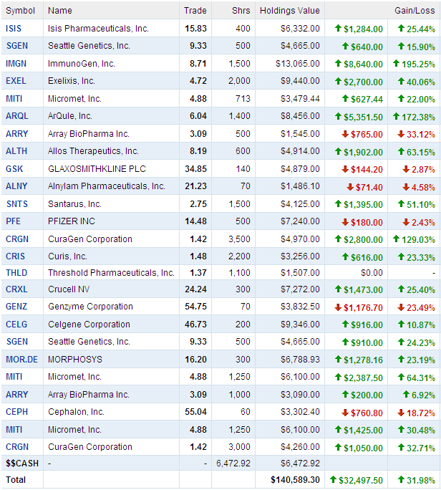Click the 54.75 trade price for Genzyme

[x=196, y=306]
